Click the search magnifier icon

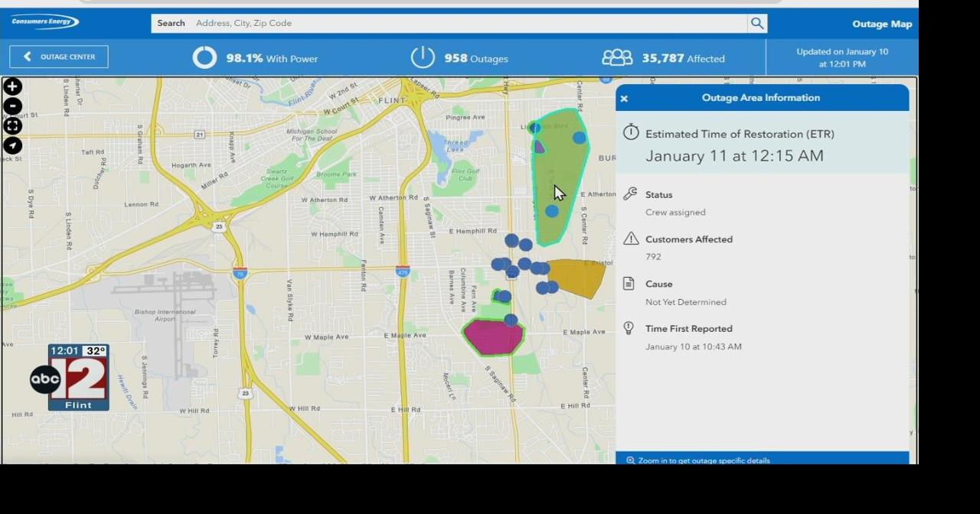[x=757, y=23]
